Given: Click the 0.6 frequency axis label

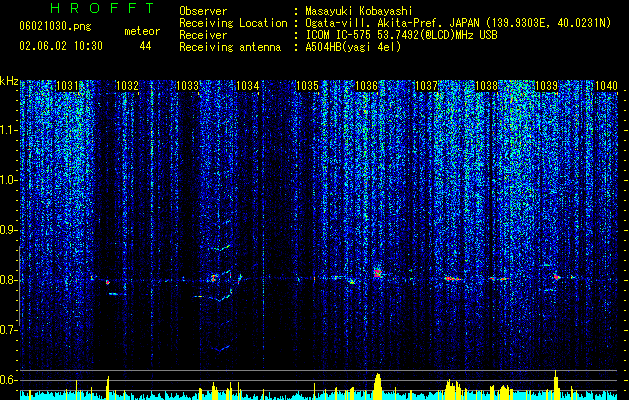Looking at the screenshot, I should pos(9,380).
